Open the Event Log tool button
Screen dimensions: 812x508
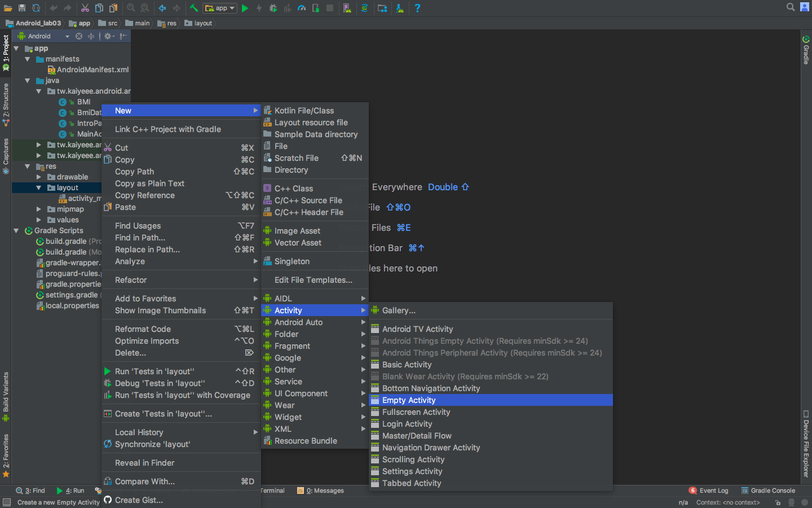[709, 491]
